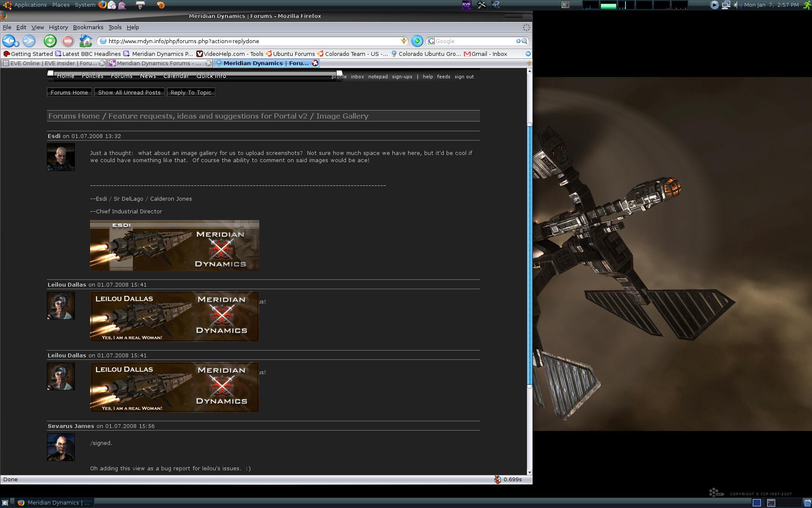Viewport: 812px width, 508px height.
Task: Click the home page icon in toolbar
Action: point(85,41)
